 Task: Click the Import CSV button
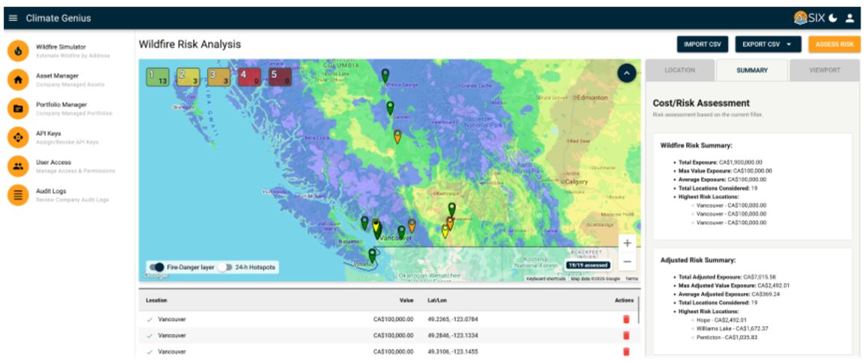[702, 44]
